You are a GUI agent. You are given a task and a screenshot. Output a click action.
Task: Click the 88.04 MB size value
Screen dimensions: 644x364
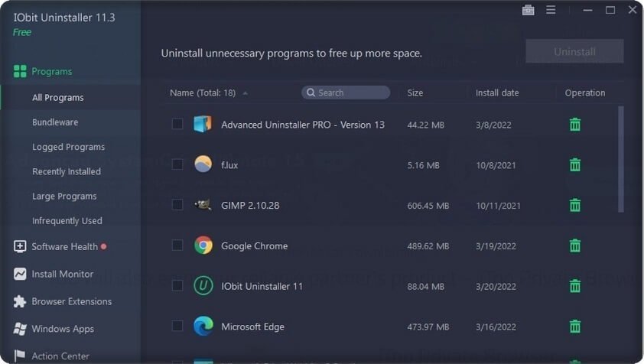click(425, 286)
